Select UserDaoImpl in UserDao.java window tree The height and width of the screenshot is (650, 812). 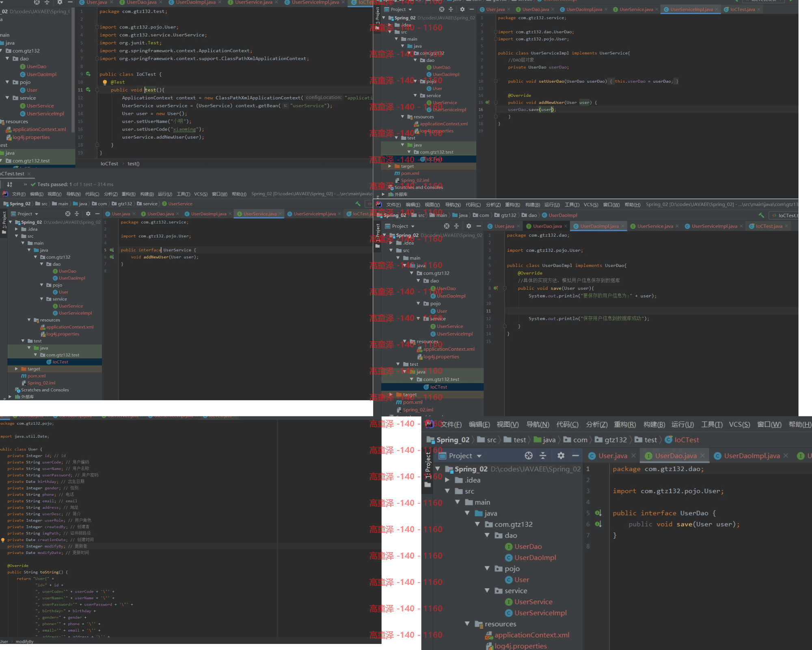[x=531, y=557]
